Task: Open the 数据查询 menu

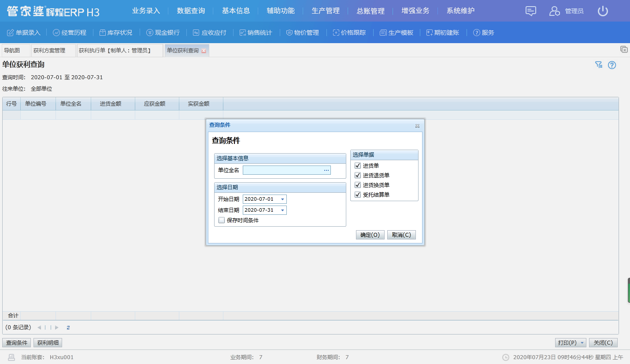Action: pos(191,11)
